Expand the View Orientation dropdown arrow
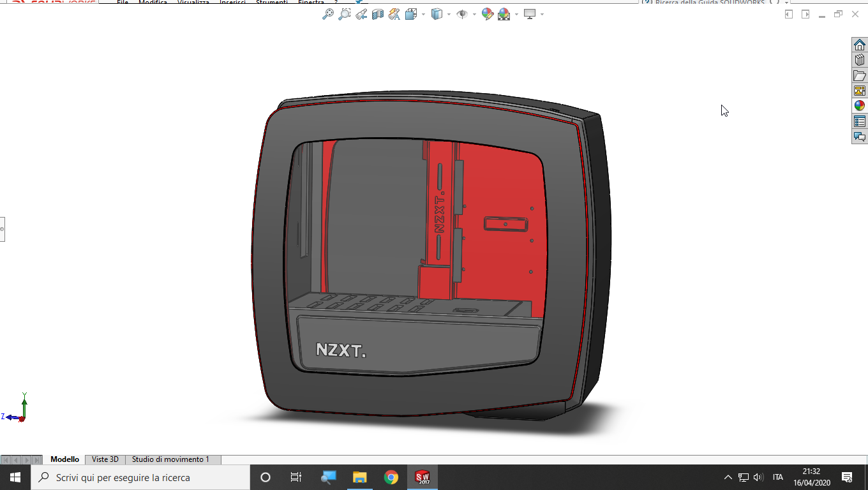868x490 pixels. (x=423, y=14)
